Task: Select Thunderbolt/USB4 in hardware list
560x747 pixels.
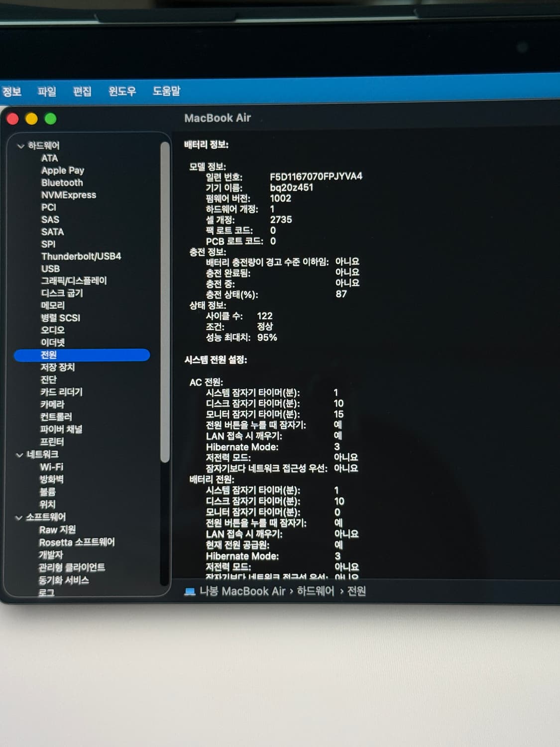Action: click(81, 256)
